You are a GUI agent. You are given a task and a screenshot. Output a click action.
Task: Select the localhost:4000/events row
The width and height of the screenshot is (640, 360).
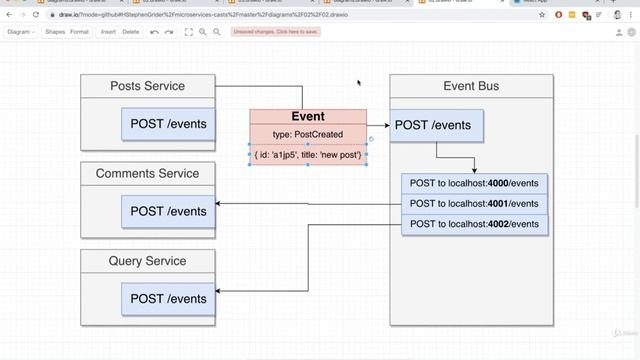[474, 183]
